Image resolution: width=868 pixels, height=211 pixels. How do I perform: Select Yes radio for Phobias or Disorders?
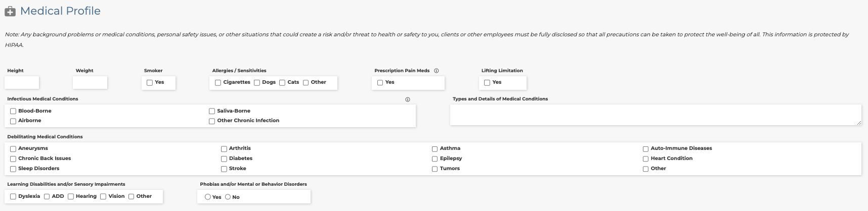pos(208,197)
